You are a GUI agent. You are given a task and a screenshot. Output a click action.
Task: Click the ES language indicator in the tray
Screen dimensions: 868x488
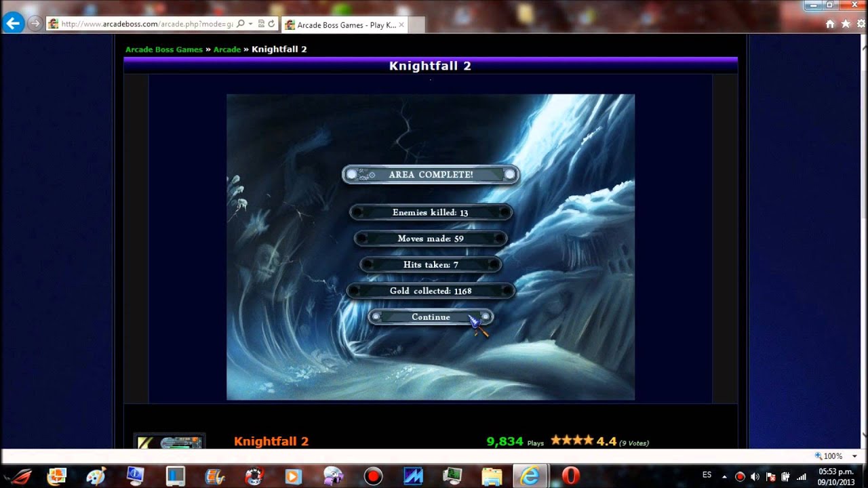(x=707, y=476)
